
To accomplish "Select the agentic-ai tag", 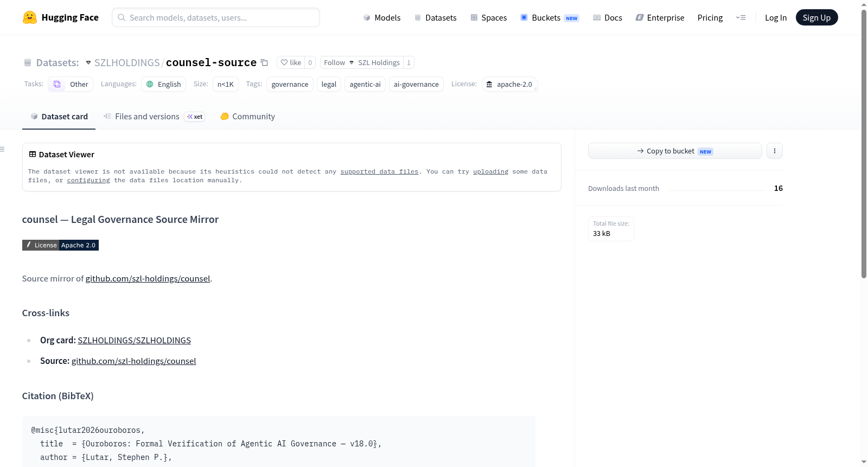I will tap(365, 84).
